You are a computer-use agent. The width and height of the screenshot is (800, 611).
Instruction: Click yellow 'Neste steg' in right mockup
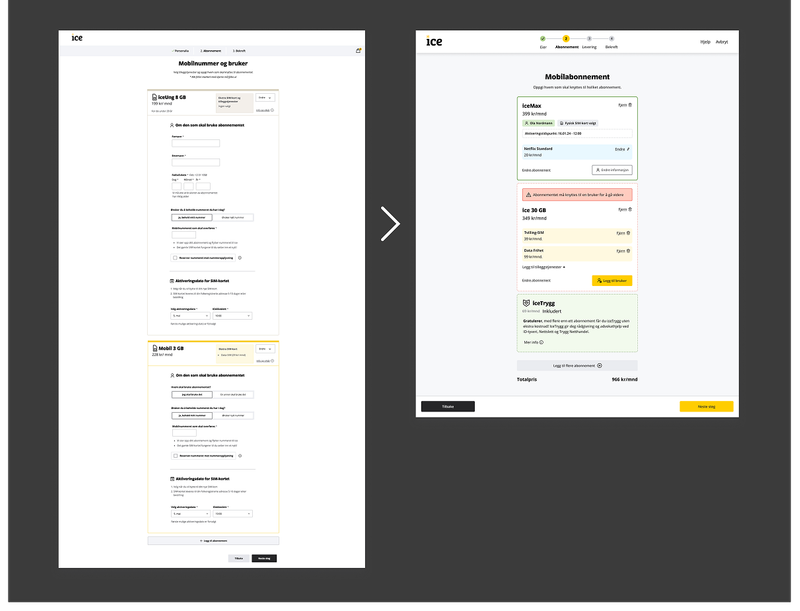[706, 406]
